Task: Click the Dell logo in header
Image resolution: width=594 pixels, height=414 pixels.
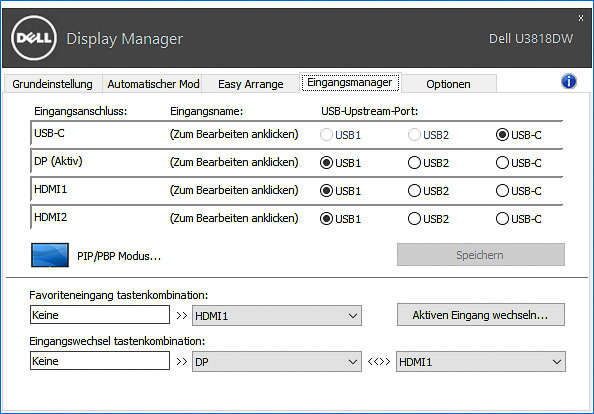Action: [x=34, y=38]
